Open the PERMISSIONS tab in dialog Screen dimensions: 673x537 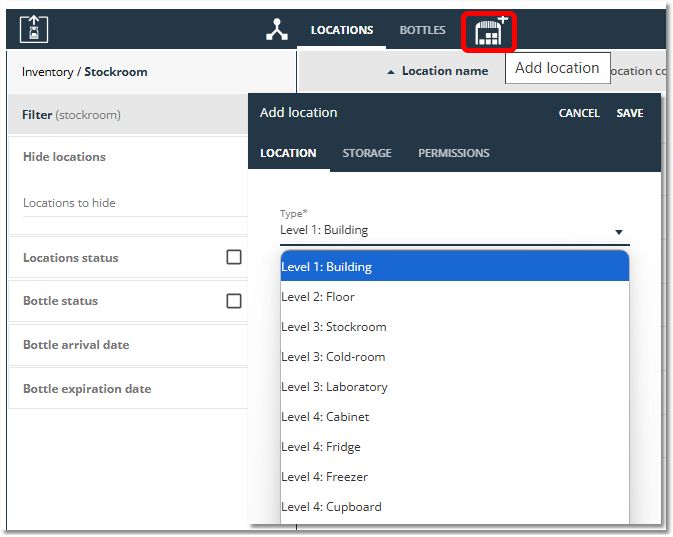pyautogui.click(x=454, y=153)
